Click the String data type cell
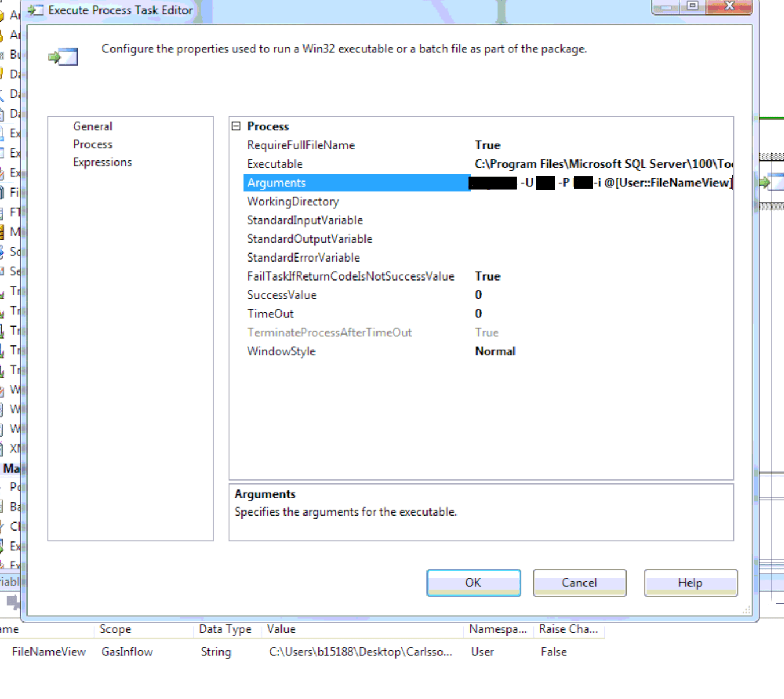 (216, 652)
